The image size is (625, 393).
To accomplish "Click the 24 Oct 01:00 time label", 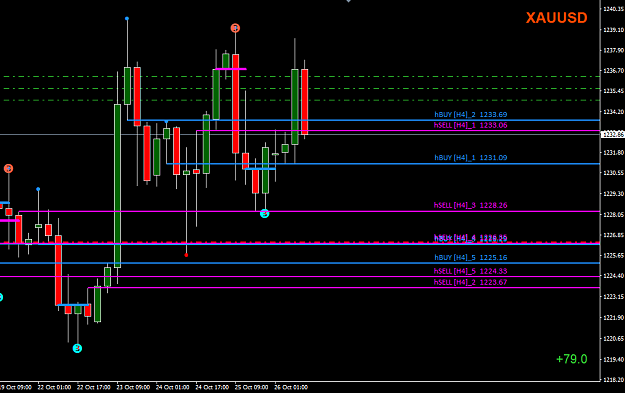I will pyautogui.click(x=173, y=387).
